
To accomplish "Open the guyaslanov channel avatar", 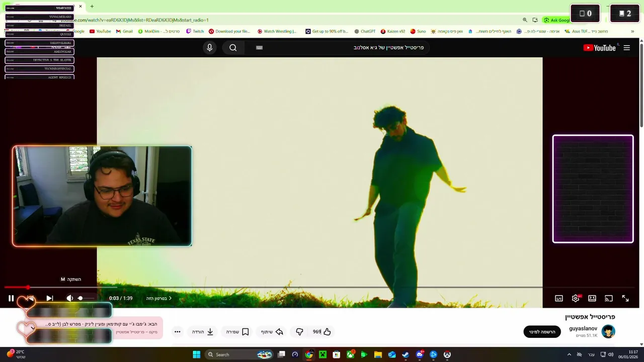I will pos(608,331).
